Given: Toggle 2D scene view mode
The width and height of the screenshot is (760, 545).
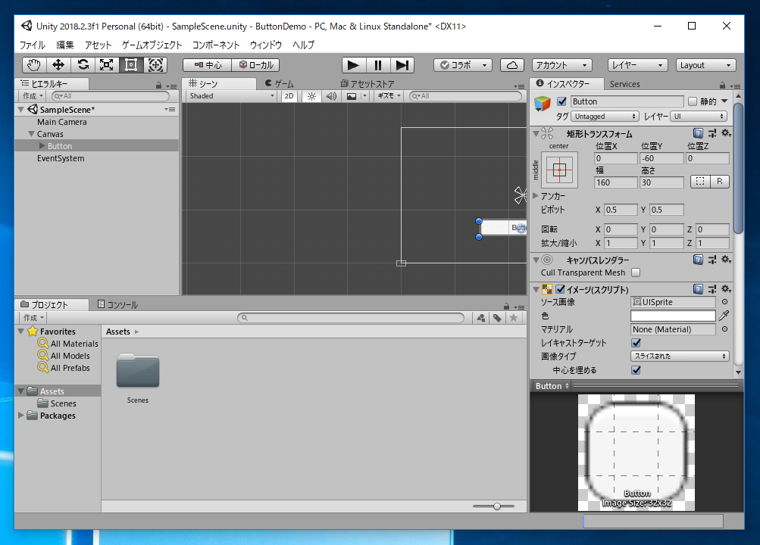Looking at the screenshot, I should (289, 96).
